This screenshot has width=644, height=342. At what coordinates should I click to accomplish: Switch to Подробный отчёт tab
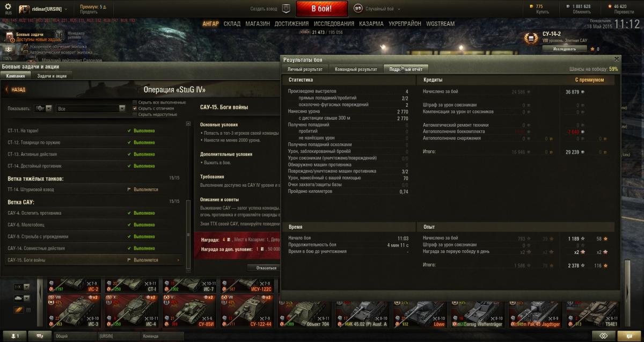pyautogui.click(x=405, y=69)
